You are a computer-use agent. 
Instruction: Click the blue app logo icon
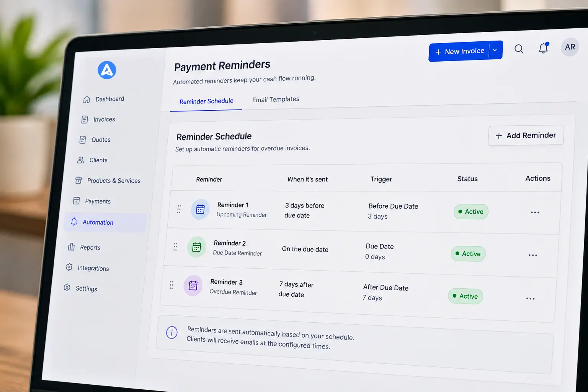coord(107,70)
